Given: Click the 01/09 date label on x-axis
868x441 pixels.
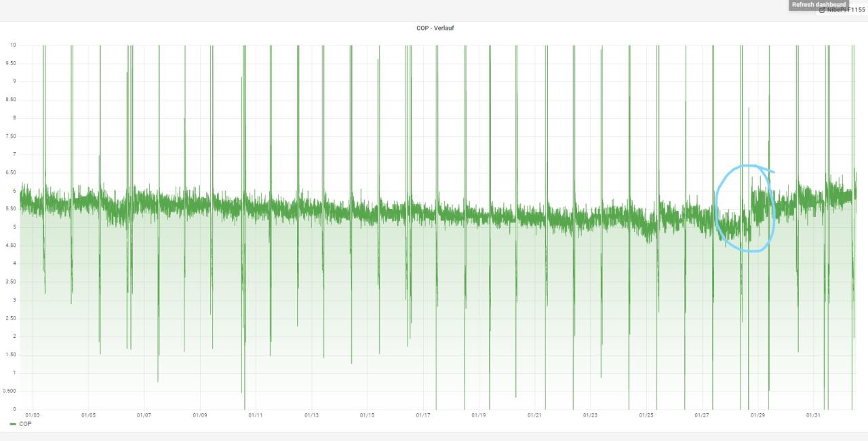Looking at the screenshot, I should coord(199,415).
